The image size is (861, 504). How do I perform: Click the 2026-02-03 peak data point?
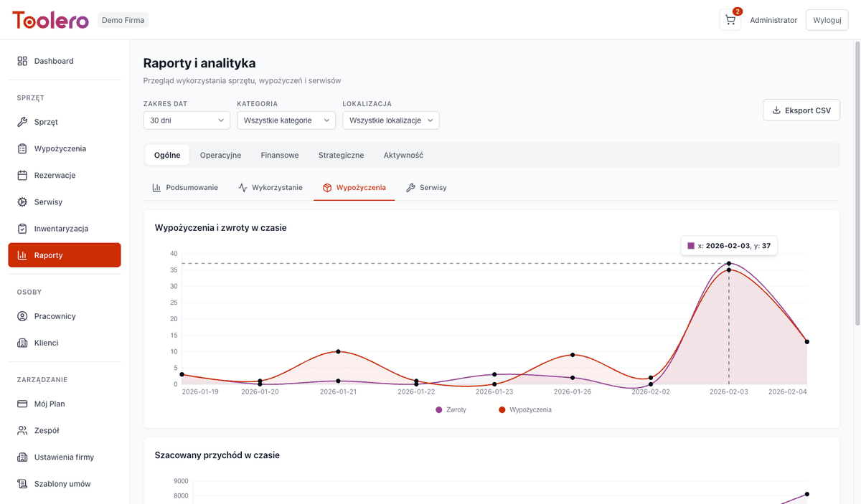coord(729,264)
